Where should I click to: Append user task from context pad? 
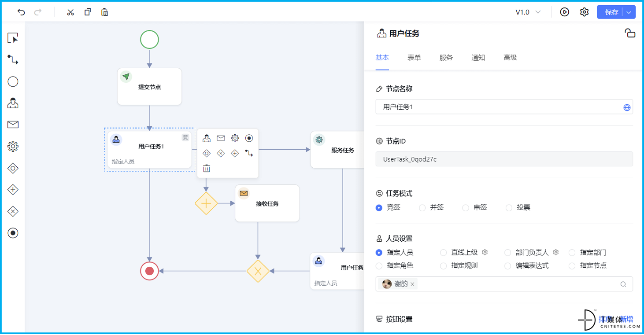[207, 138]
